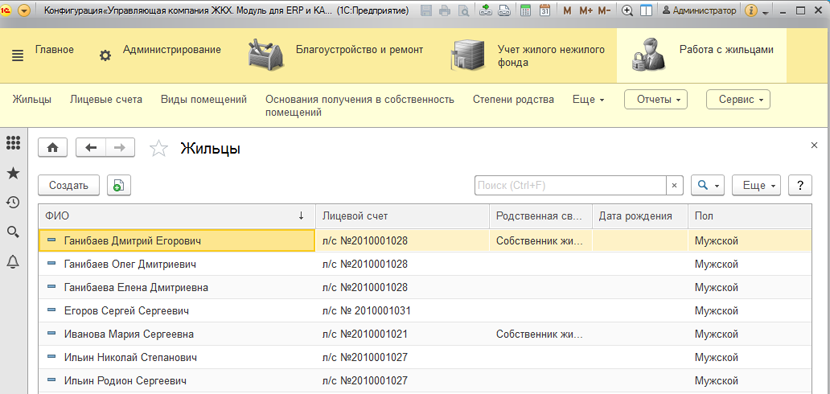Select row Ганибаева Елена Дмитриевна
Screen dimensions: 830x394
425,287
